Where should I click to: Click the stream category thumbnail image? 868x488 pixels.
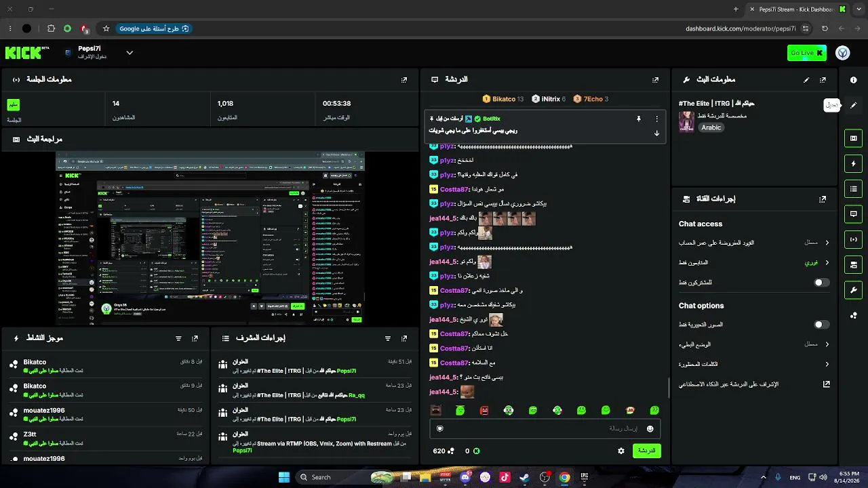point(686,121)
